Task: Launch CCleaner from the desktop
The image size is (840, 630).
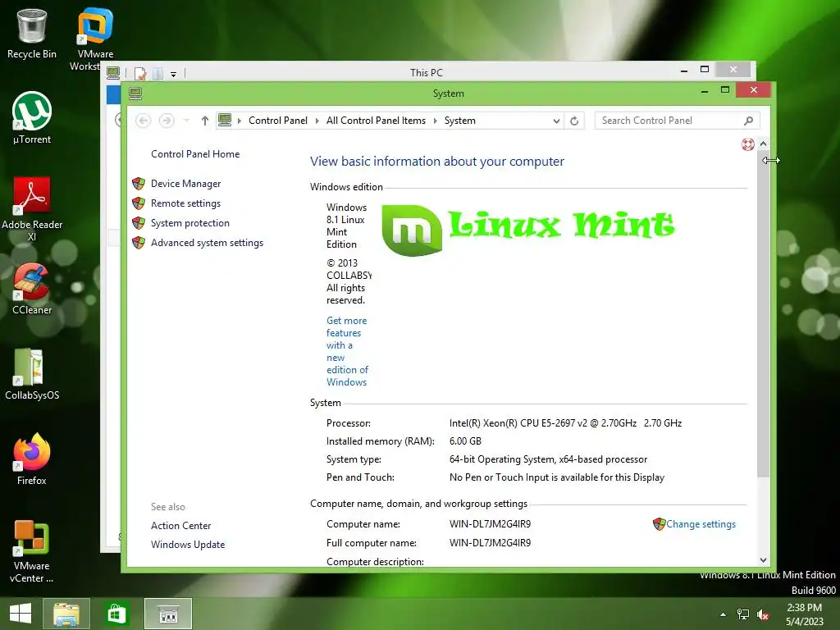Action: [32, 289]
